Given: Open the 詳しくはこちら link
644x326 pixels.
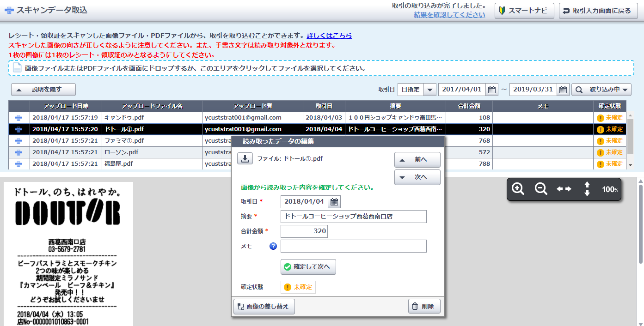Looking at the screenshot, I should 329,36.
